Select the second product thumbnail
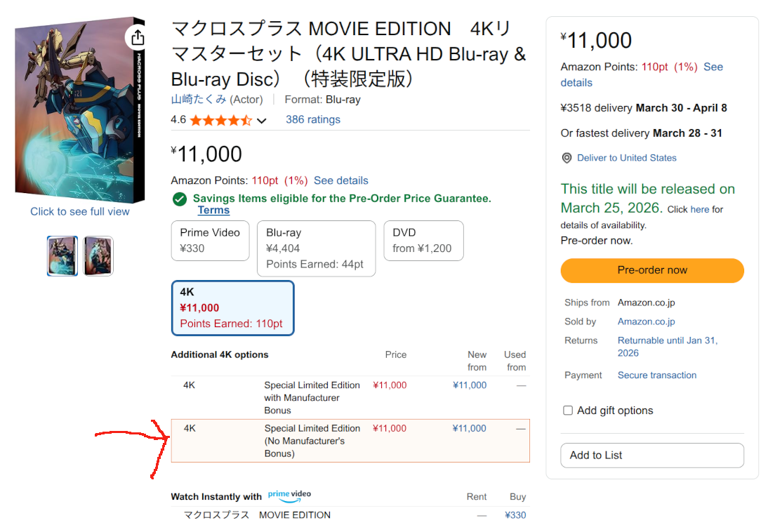This screenshot has height=532, width=768. (x=98, y=256)
